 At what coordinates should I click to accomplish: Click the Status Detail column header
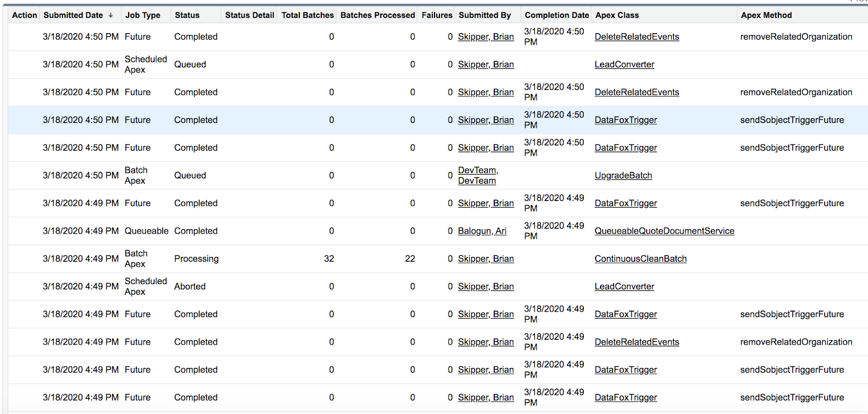(250, 15)
